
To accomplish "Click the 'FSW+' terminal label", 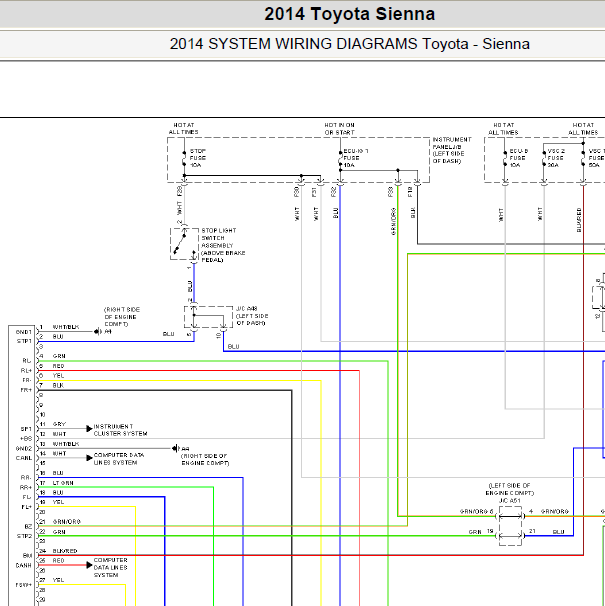I will [x=24, y=585].
